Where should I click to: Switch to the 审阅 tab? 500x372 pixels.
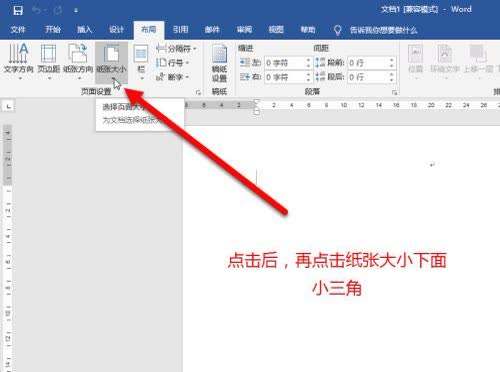point(244,30)
